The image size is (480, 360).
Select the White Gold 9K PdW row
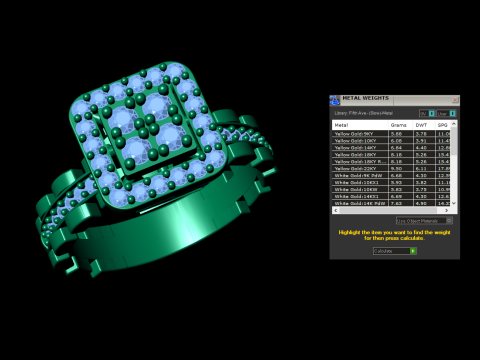[x=391, y=175]
